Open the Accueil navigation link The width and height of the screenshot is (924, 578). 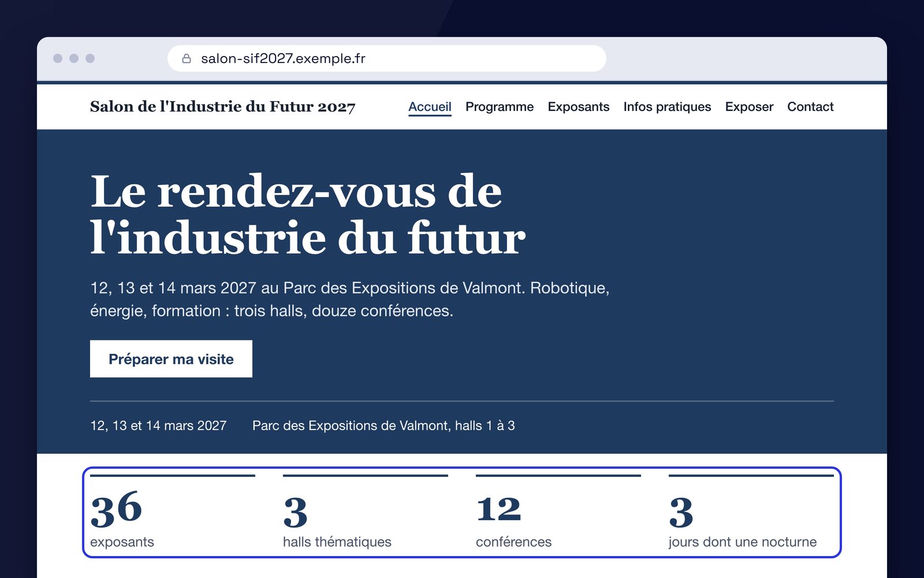tap(430, 107)
